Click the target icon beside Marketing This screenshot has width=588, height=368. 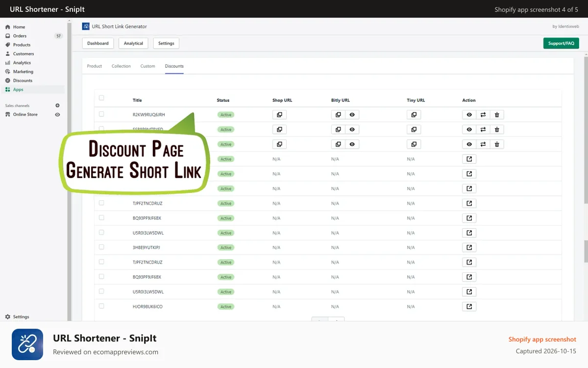[8, 72]
